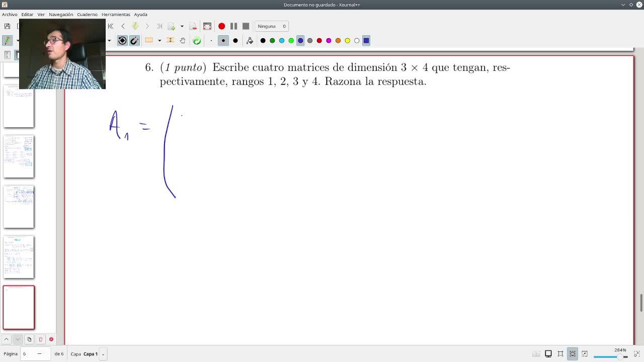Image resolution: width=644 pixels, height=362 pixels.
Task: Delete the current page icon
Action: coord(193,26)
